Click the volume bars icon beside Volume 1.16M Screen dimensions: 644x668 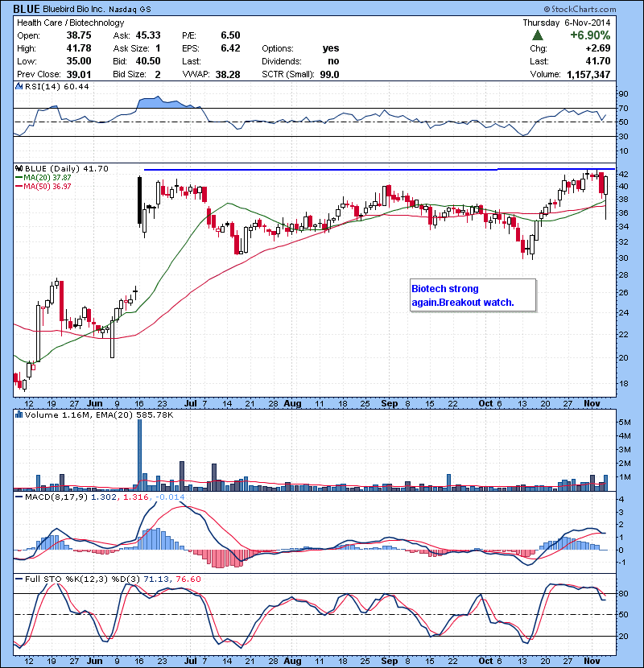(19, 414)
